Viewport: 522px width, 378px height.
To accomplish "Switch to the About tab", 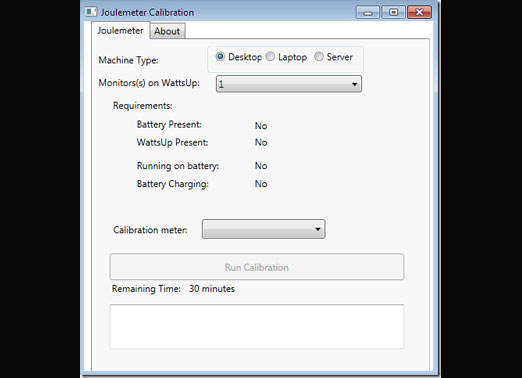I will point(167,31).
